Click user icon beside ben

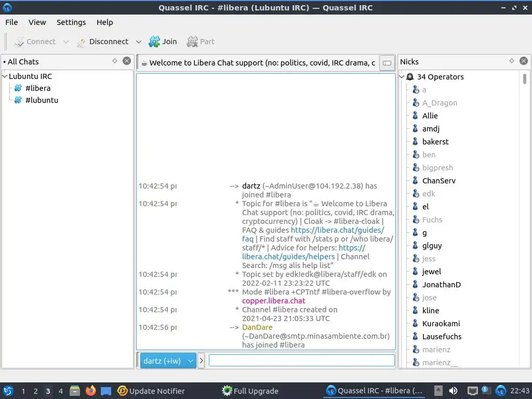[x=416, y=155]
